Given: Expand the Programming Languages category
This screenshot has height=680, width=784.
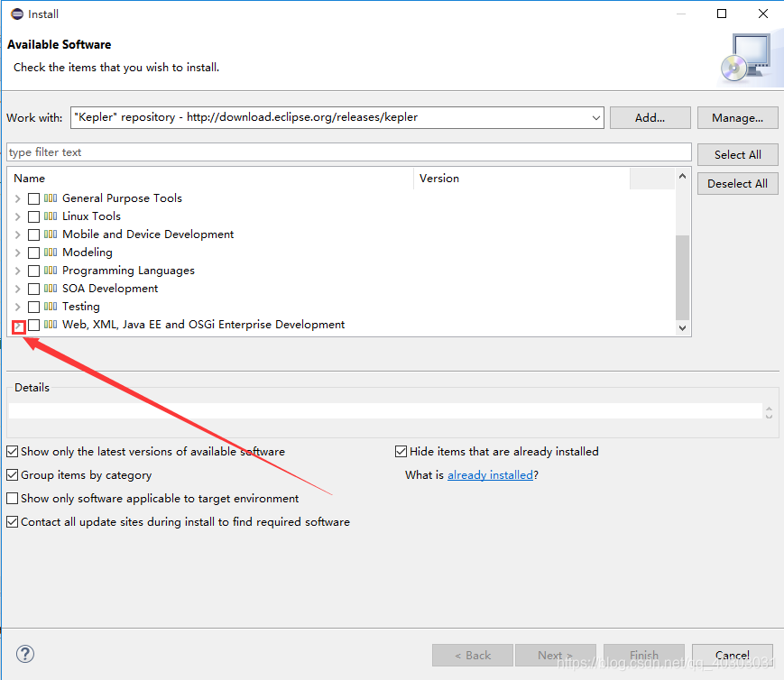Looking at the screenshot, I should point(17,271).
